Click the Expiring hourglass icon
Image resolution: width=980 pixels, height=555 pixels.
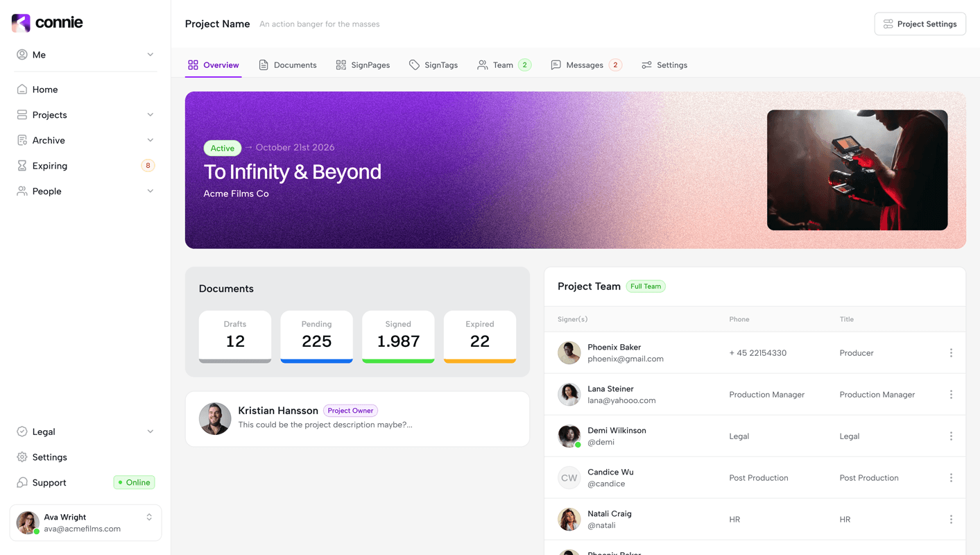(x=22, y=166)
